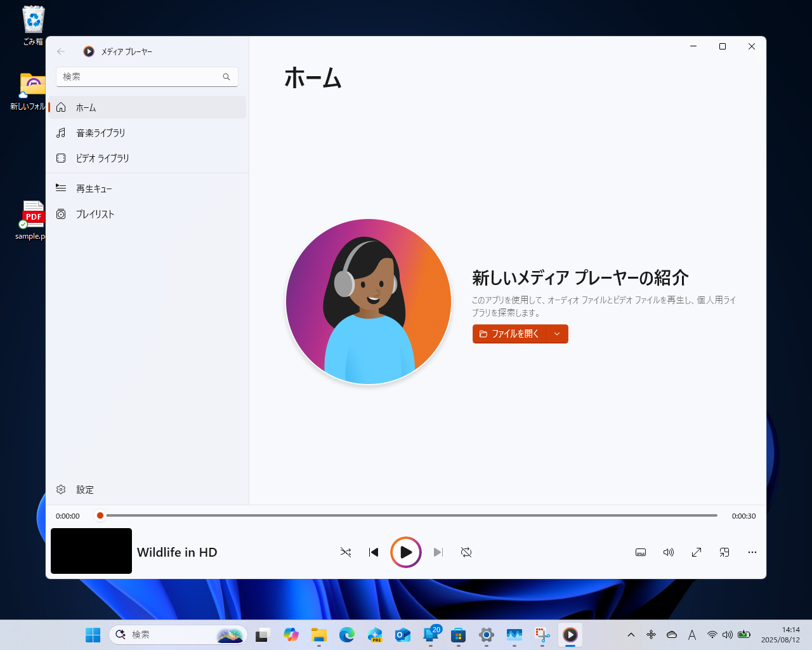
Task: Toggle repeat mode
Action: [x=466, y=552]
